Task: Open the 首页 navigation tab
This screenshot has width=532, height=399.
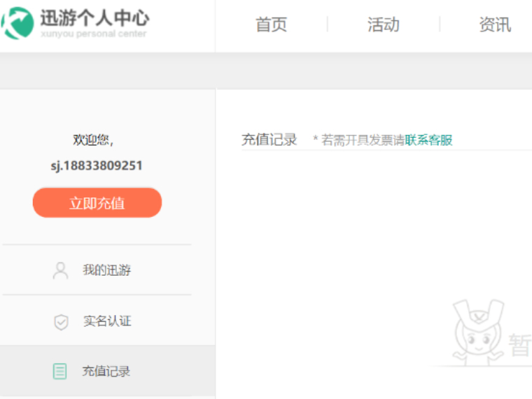Action: [x=271, y=24]
